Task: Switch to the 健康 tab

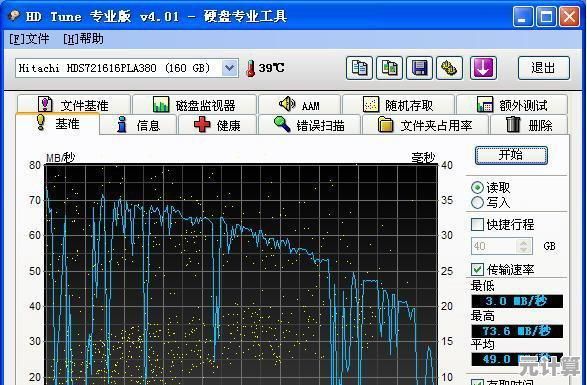Action: [218, 125]
